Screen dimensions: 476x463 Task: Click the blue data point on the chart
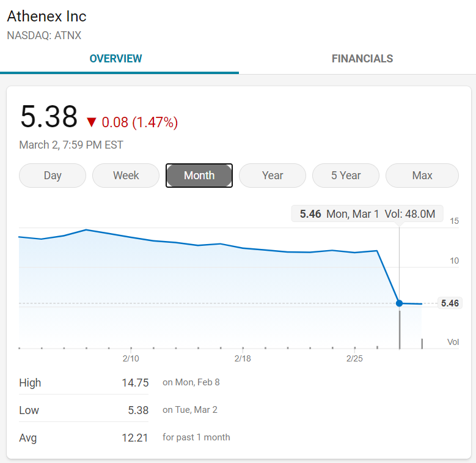tap(400, 303)
